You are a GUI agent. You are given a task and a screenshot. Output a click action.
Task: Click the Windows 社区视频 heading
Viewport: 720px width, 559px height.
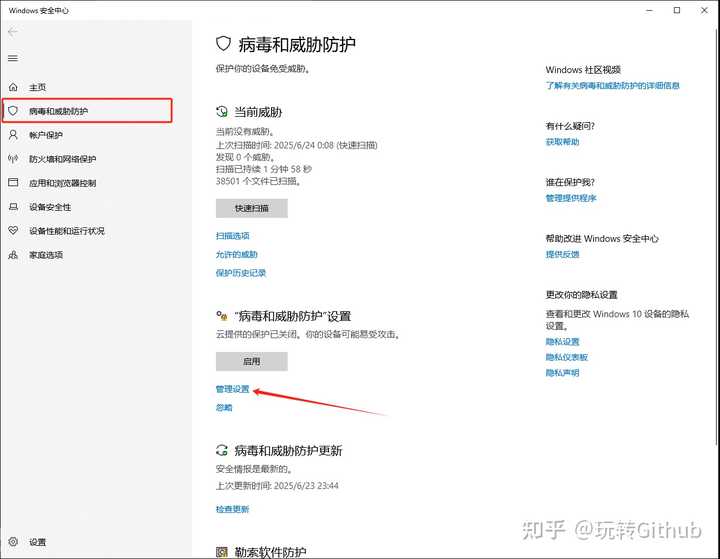tap(583, 70)
